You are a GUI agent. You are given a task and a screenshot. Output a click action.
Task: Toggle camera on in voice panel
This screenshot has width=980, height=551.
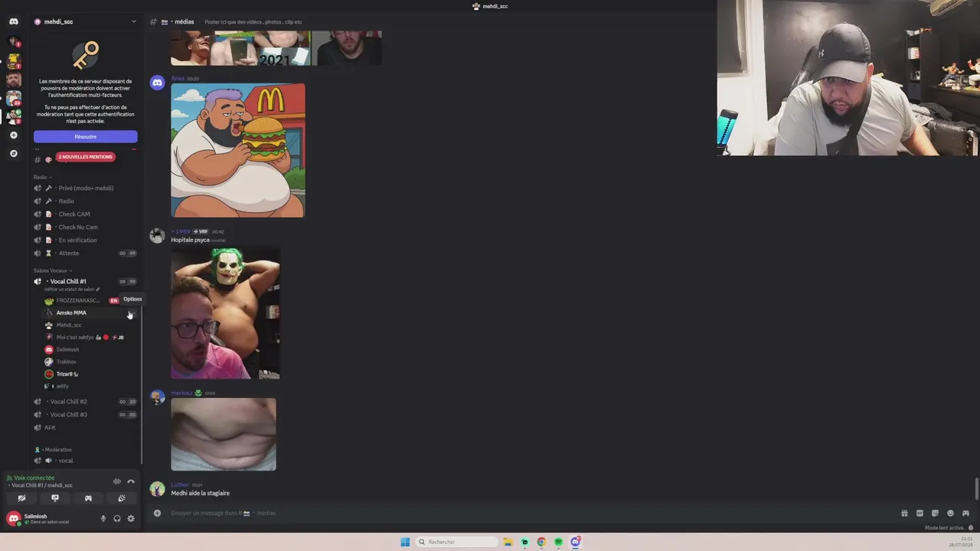[21, 498]
